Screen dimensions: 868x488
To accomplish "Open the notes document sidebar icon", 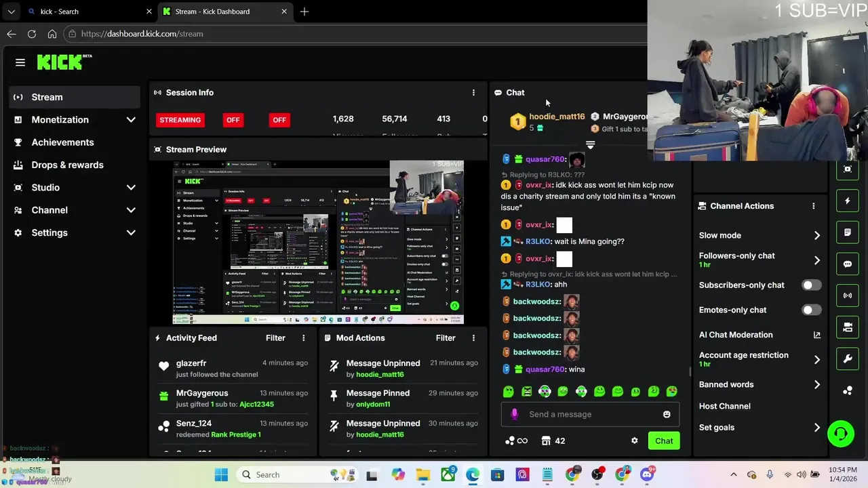I will coord(848,232).
